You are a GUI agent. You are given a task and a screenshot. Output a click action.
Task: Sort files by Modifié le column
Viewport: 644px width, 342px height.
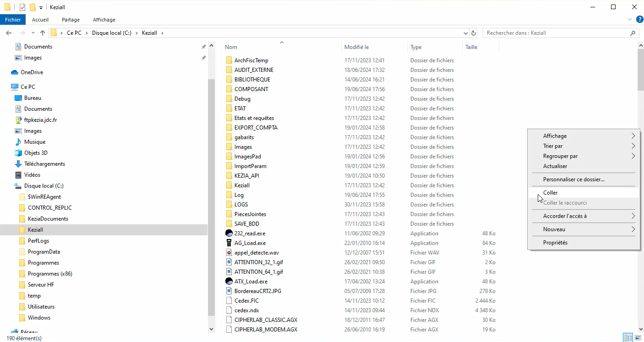pyautogui.click(x=356, y=47)
